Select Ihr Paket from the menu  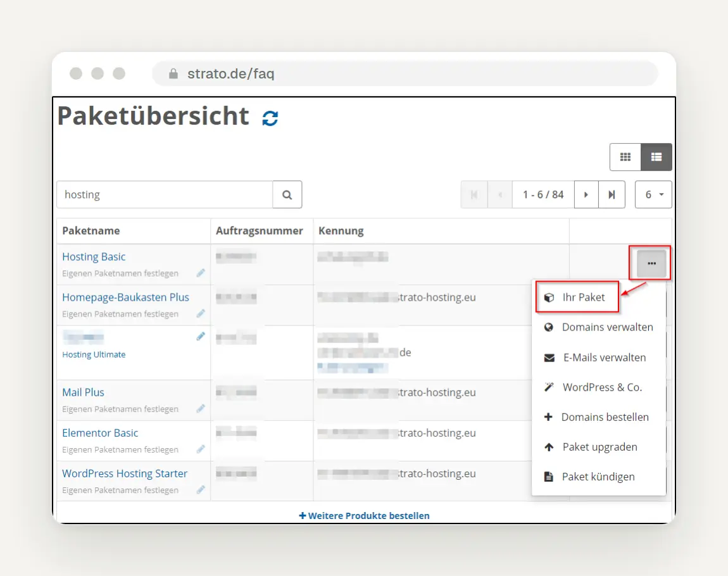click(577, 297)
